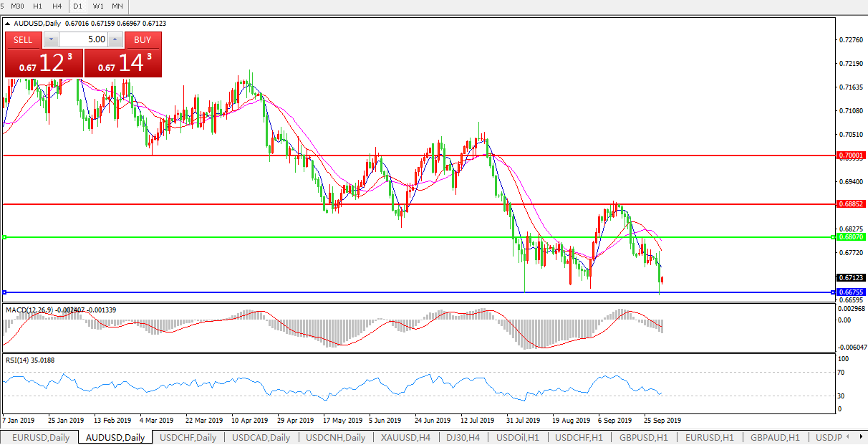Open the GBPUSD,H1 chart tab

tap(644, 437)
